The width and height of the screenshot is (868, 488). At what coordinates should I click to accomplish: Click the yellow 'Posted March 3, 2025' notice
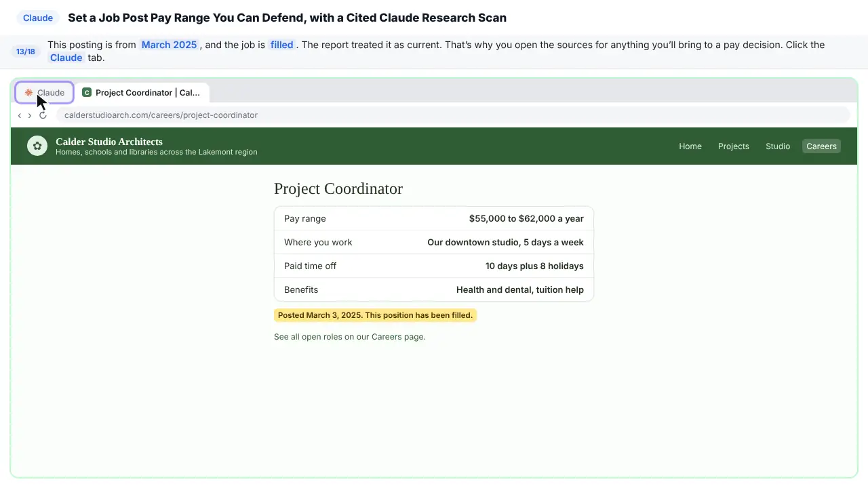pyautogui.click(x=375, y=315)
